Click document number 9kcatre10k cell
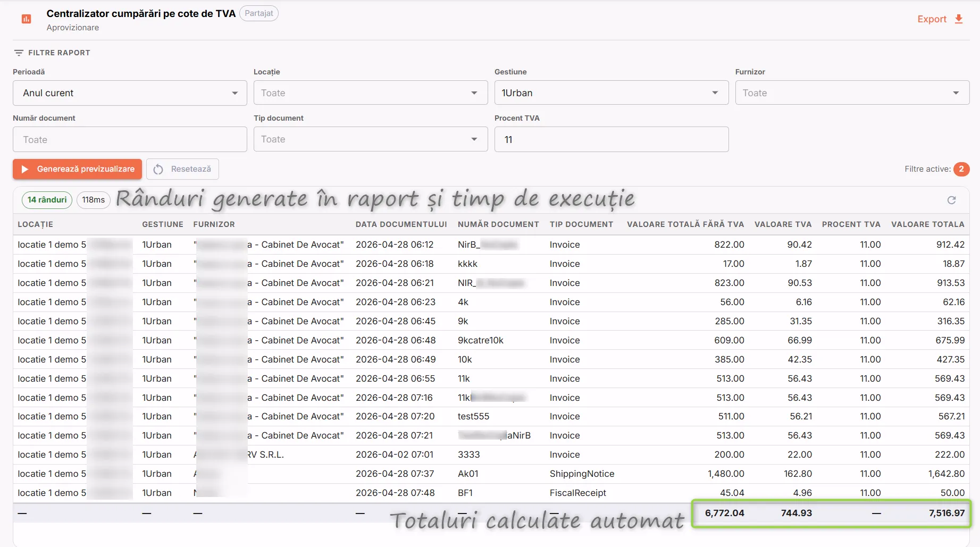980x547 pixels. pyautogui.click(x=481, y=340)
